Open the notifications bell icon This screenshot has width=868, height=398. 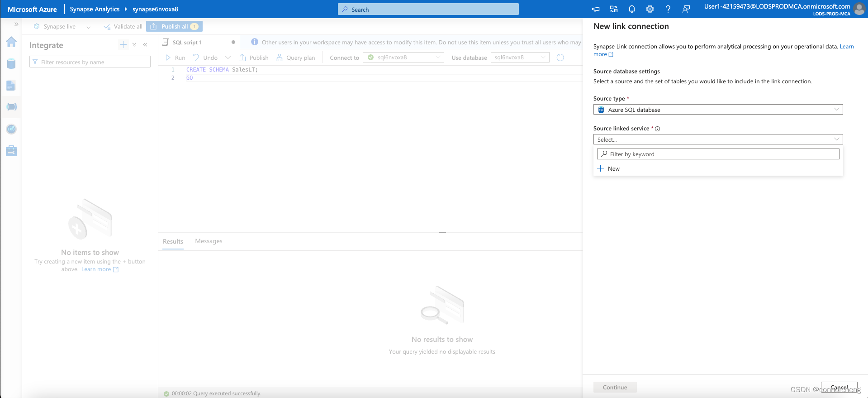click(x=632, y=9)
